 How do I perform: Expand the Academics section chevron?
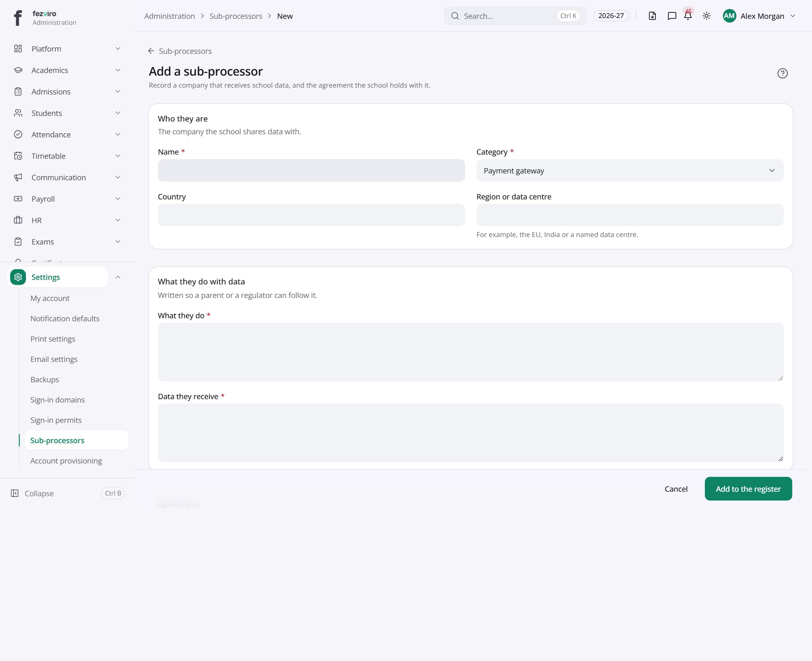(118, 70)
